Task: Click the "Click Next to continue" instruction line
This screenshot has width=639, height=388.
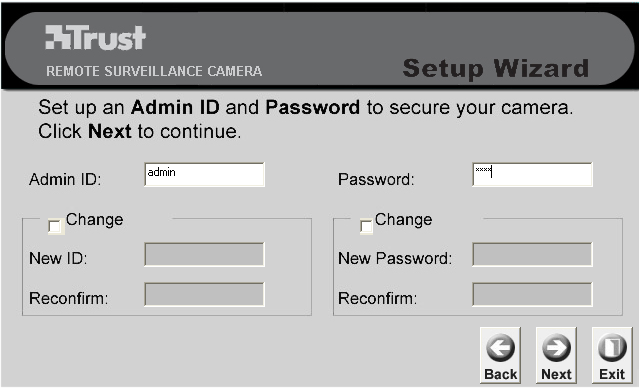Action: (140, 132)
